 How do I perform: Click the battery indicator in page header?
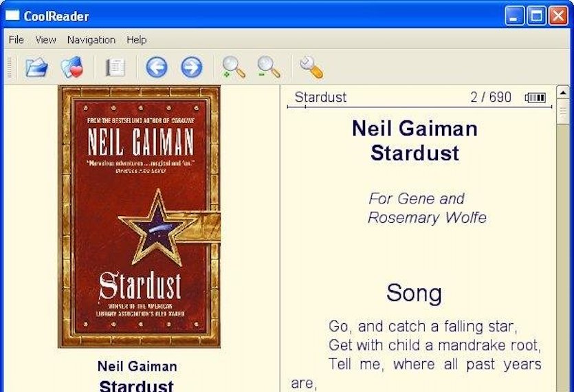pos(536,98)
